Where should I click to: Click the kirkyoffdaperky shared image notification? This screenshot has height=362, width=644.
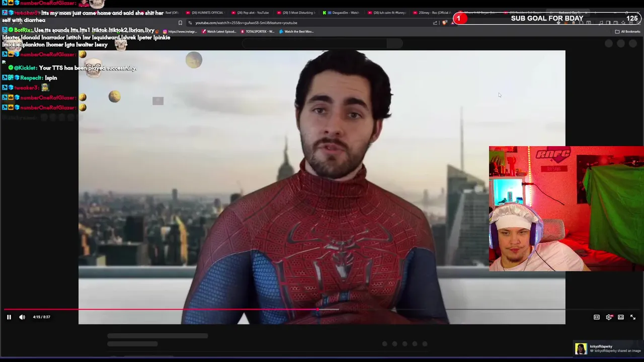[608, 348]
